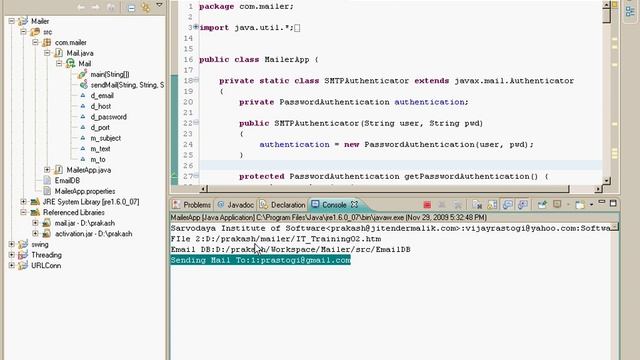Open the Open Console dropdown arrow

point(591,204)
